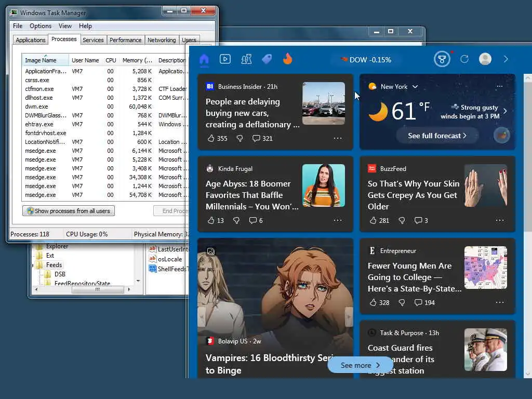Viewport: 532px width, 399px height.
Task: Expand the strong gusty winds alert
Action: [505, 111]
